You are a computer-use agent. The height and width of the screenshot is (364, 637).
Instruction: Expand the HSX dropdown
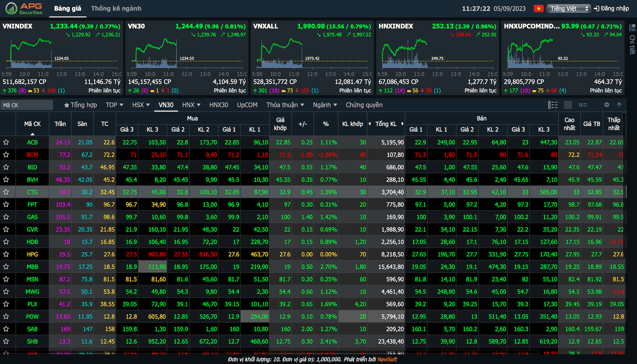coord(141,105)
